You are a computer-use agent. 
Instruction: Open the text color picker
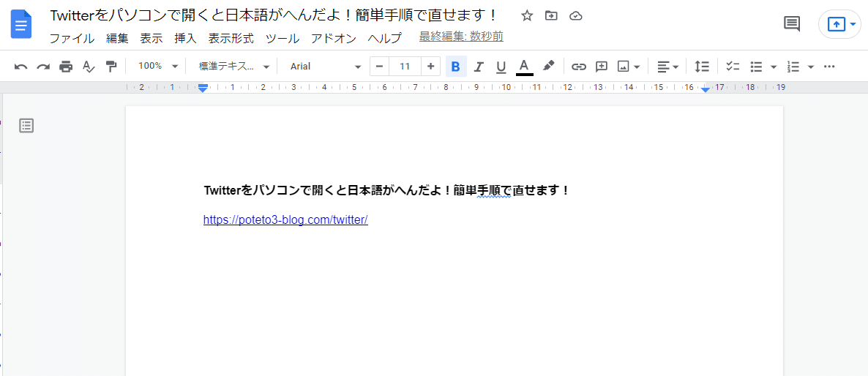524,67
